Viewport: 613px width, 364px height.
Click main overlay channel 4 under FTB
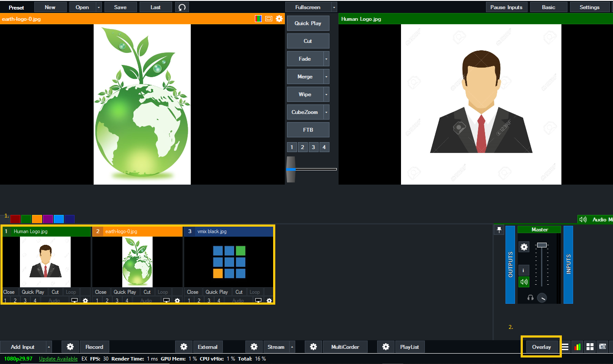point(324,147)
